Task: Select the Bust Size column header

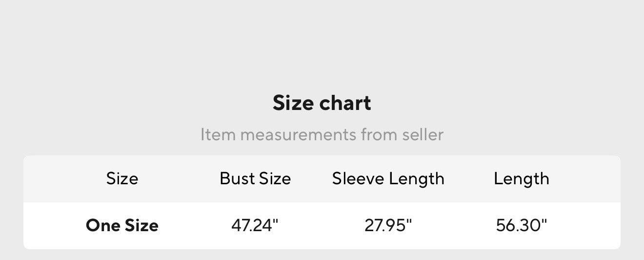Action: pos(255,178)
